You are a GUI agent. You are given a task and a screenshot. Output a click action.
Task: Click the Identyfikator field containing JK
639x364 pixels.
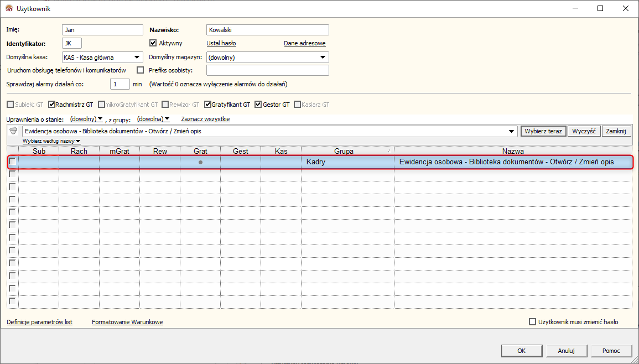click(72, 43)
